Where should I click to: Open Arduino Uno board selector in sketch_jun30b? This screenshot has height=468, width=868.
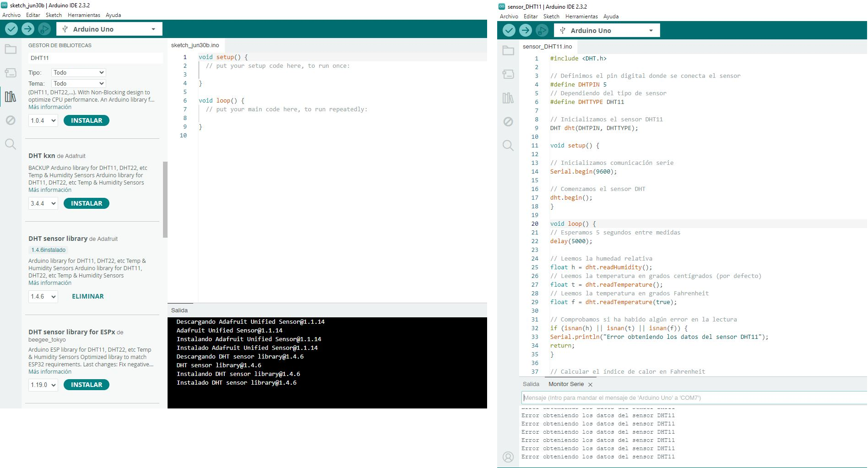109,29
